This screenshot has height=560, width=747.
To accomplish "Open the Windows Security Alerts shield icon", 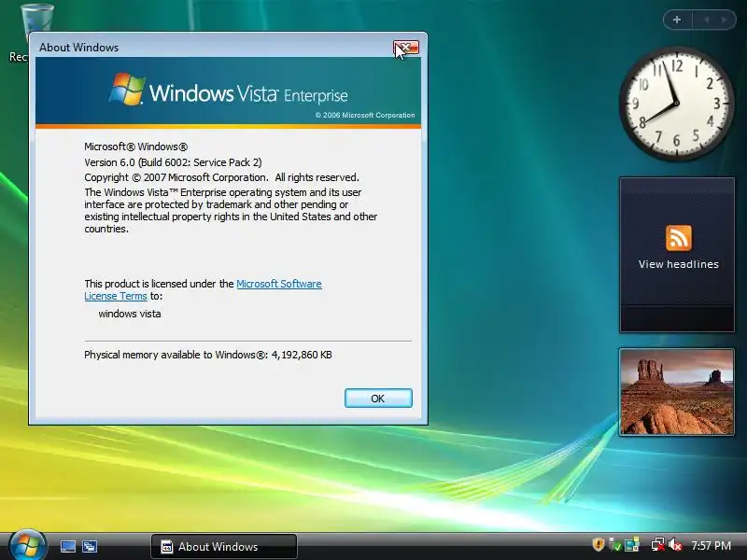I will pos(599,544).
